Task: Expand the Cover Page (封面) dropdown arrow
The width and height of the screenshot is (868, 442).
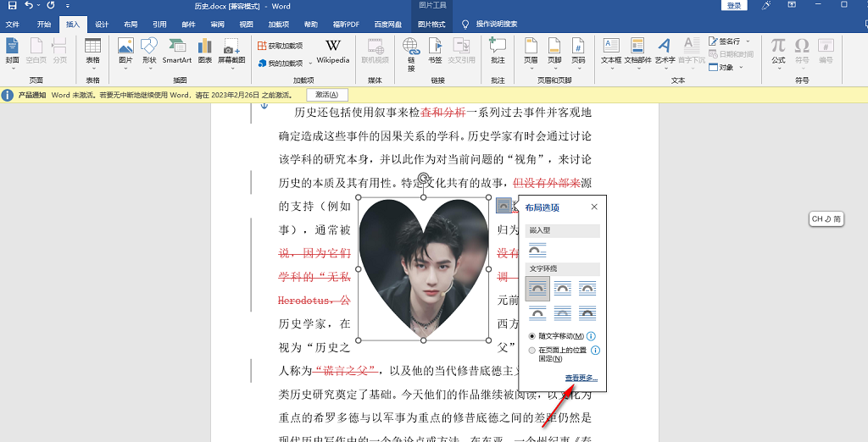Action: point(12,69)
